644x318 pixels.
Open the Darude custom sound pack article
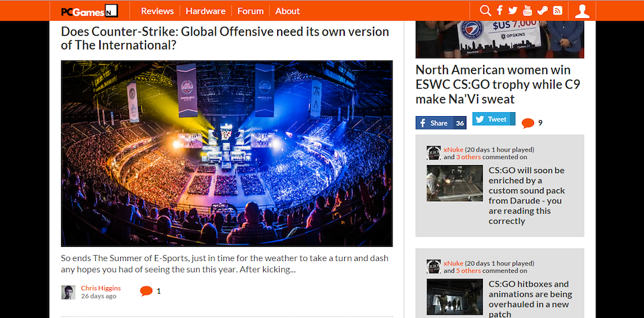click(x=527, y=195)
